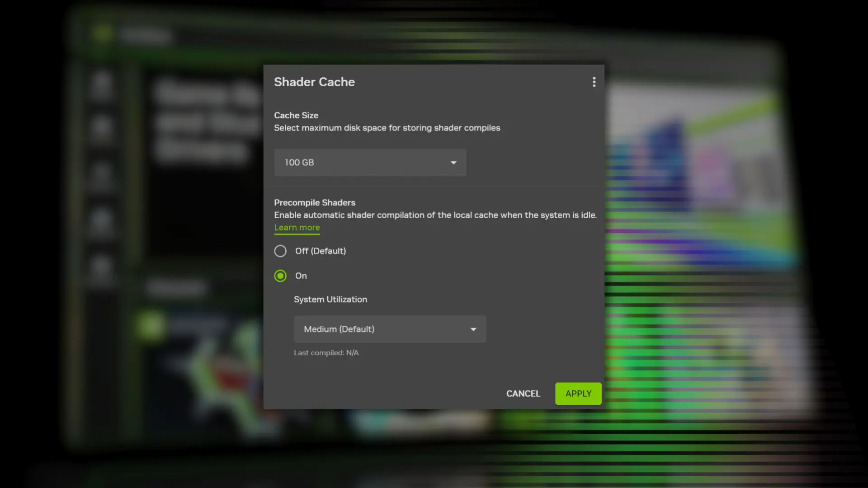Click the green On radio indicator

(x=280, y=276)
